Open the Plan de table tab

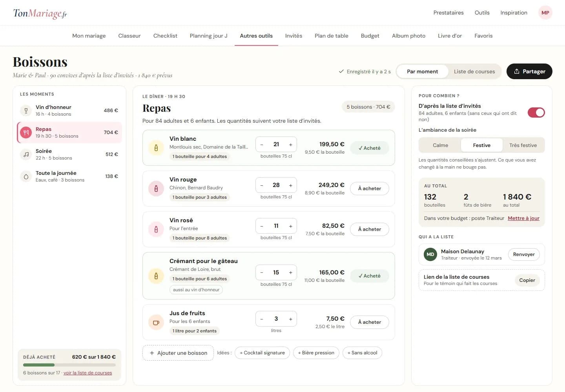point(332,36)
